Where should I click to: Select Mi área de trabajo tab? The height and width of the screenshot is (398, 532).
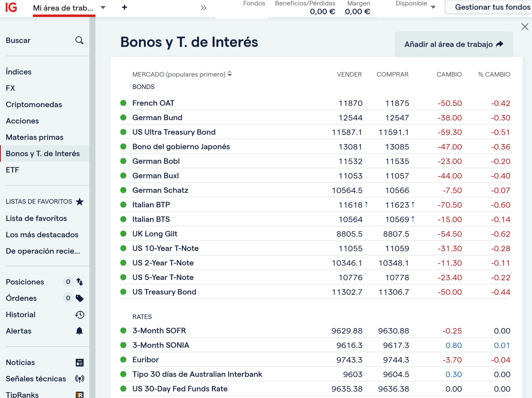pyautogui.click(x=63, y=8)
